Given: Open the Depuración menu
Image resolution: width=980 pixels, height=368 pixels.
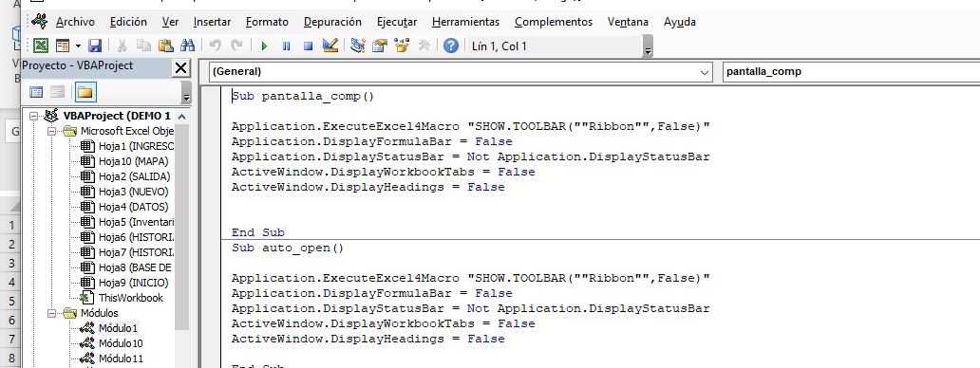Looking at the screenshot, I should tap(332, 22).
